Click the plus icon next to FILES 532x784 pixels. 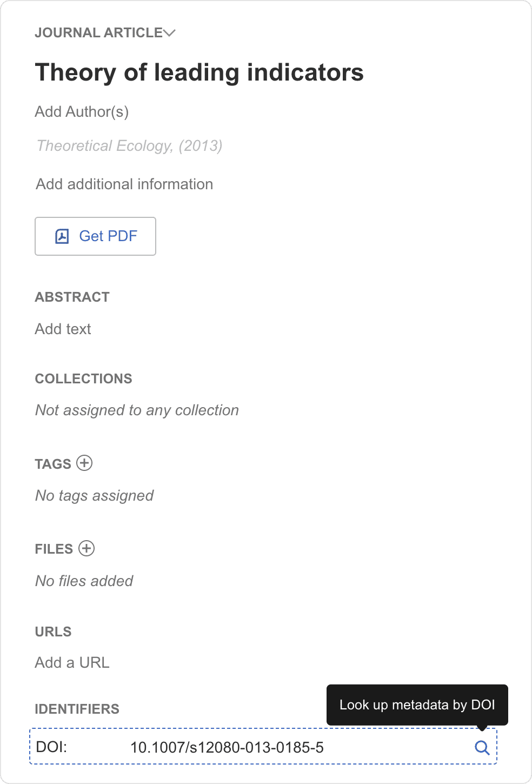tap(86, 549)
